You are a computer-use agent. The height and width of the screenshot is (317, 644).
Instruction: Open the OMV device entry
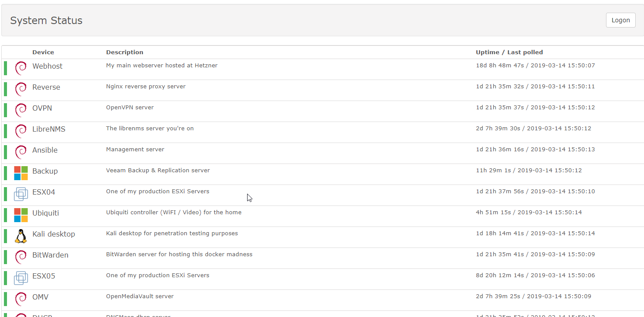[x=40, y=297]
